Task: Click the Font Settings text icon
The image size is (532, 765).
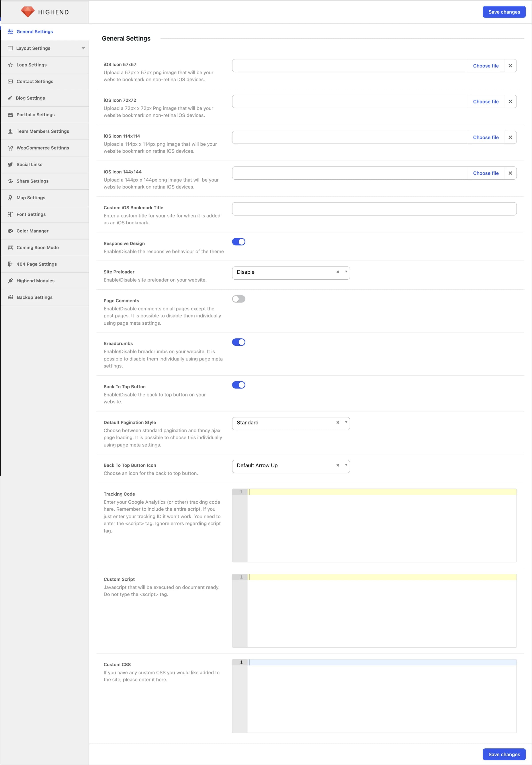Action: (10, 214)
